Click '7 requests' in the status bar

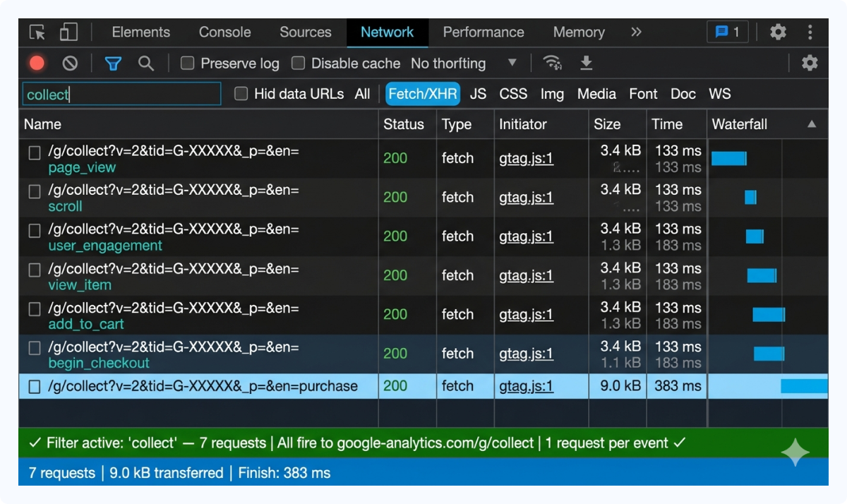[61, 473]
